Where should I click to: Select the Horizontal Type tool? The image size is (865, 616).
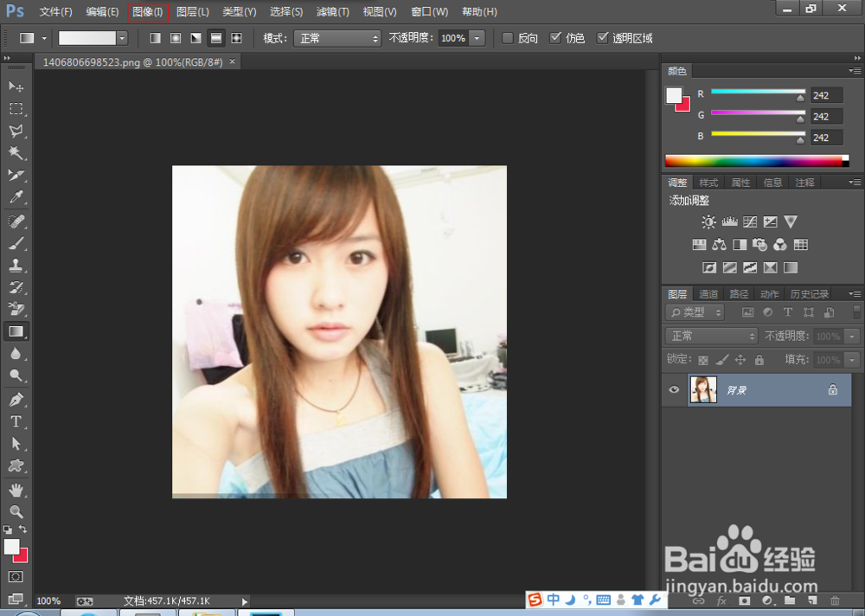pyautogui.click(x=16, y=421)
